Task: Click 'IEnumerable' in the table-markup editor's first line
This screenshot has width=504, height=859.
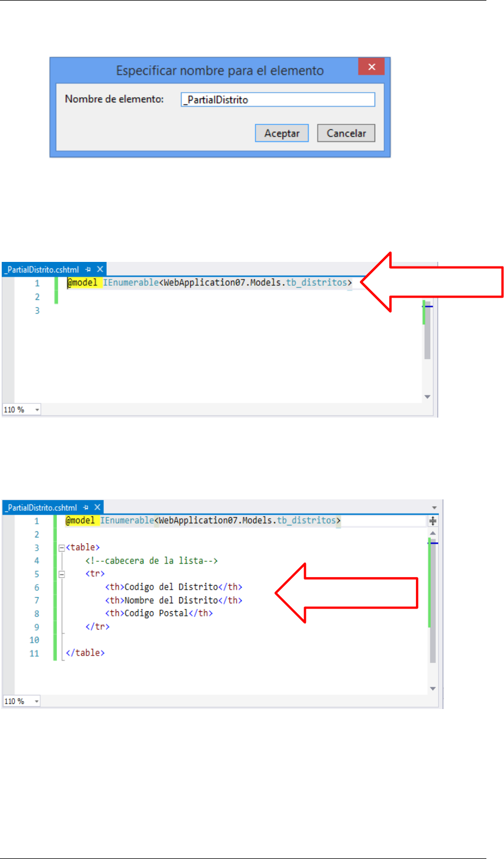Action: coord(128,520)
